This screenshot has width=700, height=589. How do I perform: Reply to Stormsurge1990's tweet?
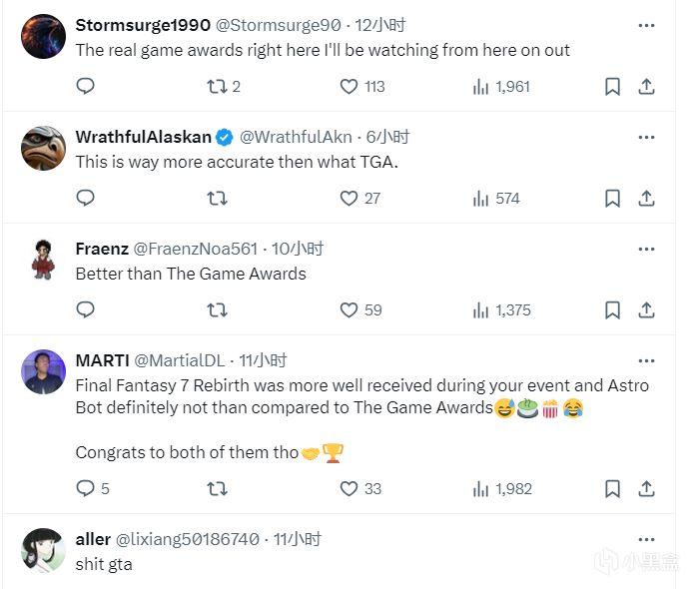pos(86,87)
